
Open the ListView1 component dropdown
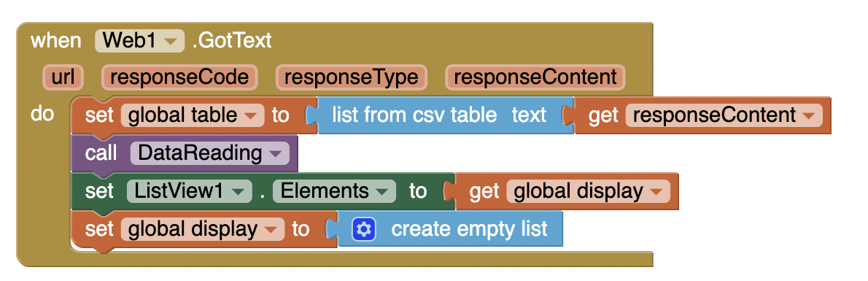(190, 190)
